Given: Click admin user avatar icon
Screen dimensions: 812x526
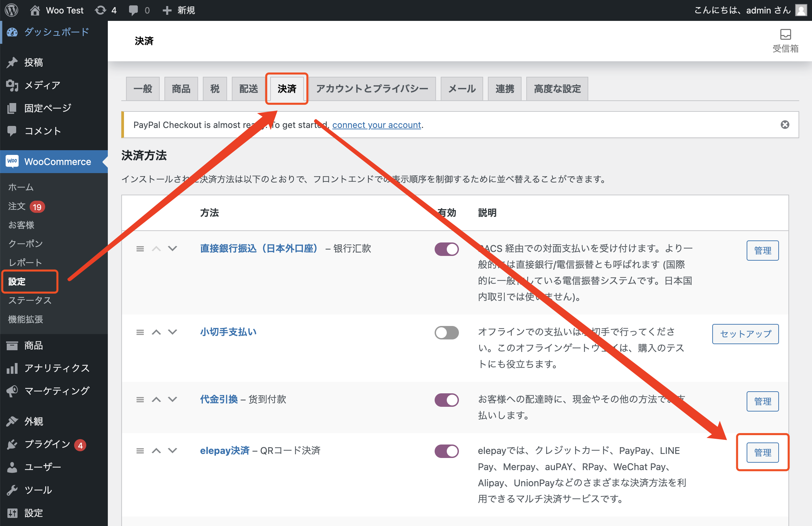Looking at the screenshot, I should point(801,10).
